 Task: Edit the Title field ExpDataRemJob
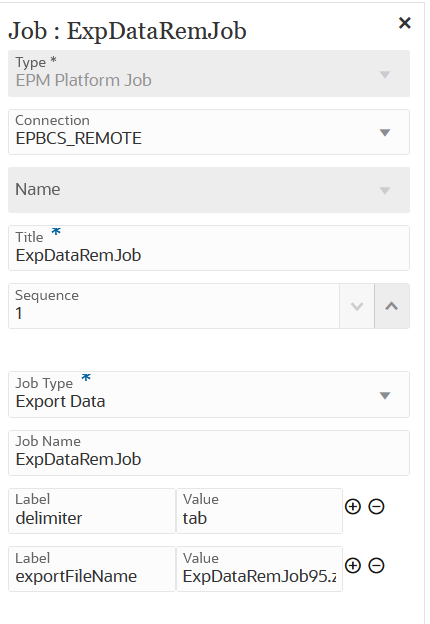pos(209,248)
